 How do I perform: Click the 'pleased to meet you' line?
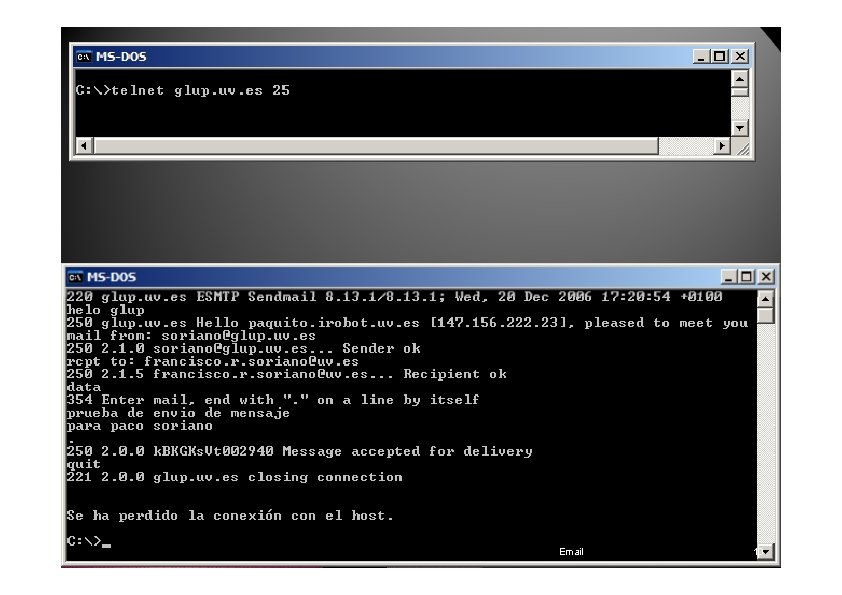click(x=408, y=323)
